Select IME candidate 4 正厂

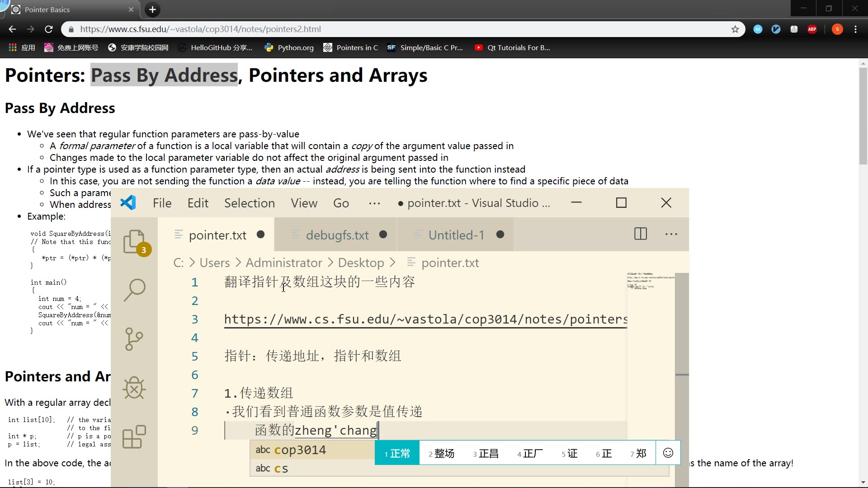coord(530,453)
